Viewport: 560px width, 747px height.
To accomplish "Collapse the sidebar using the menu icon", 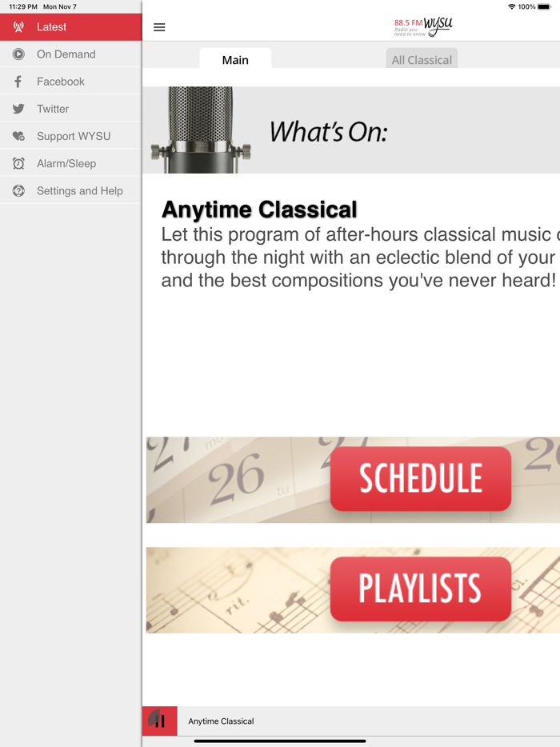I will click(159, 26).
